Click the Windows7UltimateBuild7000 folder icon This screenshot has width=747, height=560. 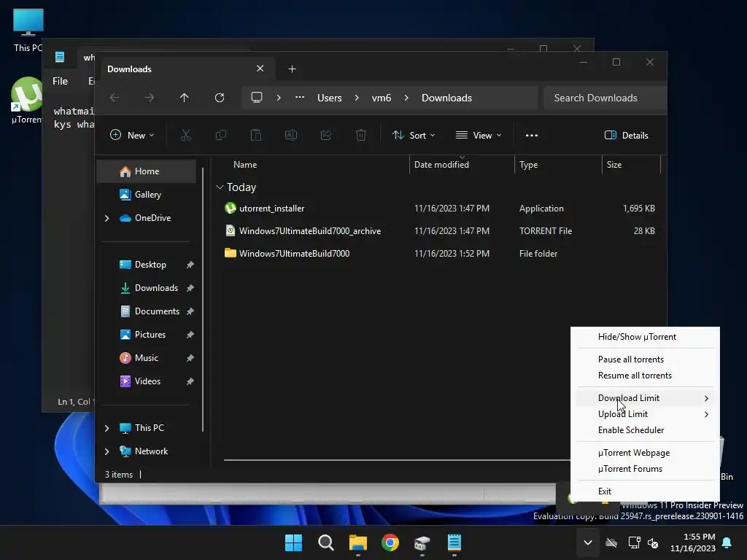pos(231,253)
